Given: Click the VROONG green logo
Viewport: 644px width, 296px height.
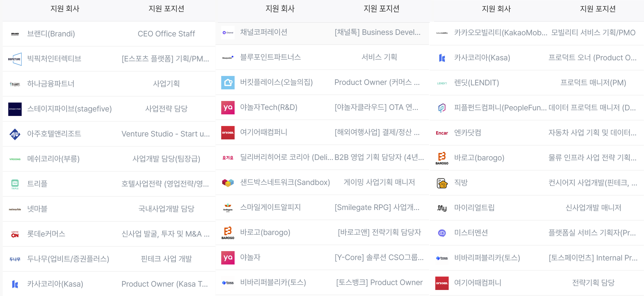Looking at the screenshot, I should [x=15, y=159].
